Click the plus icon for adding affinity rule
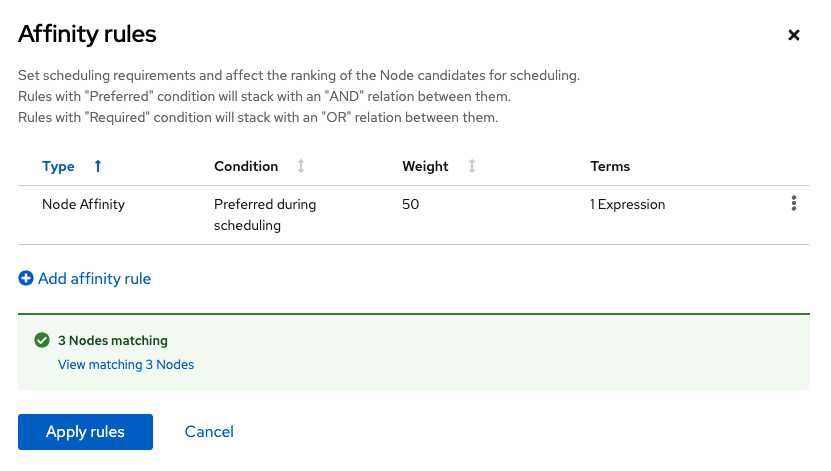The width and height of the screenshot is (831, 471). pyautogui.click(x=26, y=279)
